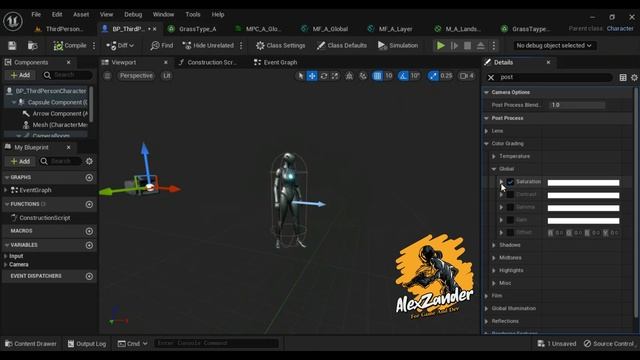Open the debug object selector dropdown
Screen dimensions: 640x360
(x=554, y=45)
